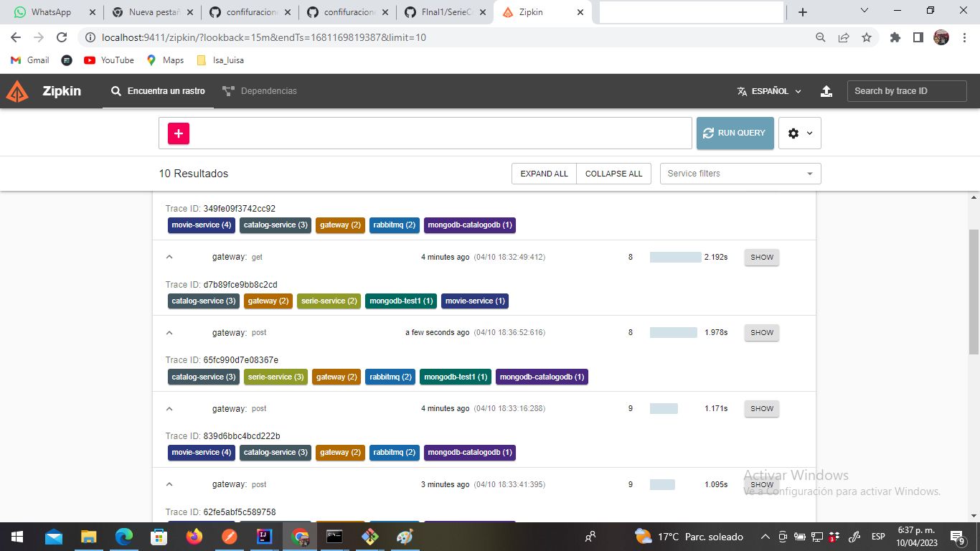Open the ESPAÑOL language dropdown
Viewport: 980px width, 551px height.
pyautogui.click(x=768, y=90)
